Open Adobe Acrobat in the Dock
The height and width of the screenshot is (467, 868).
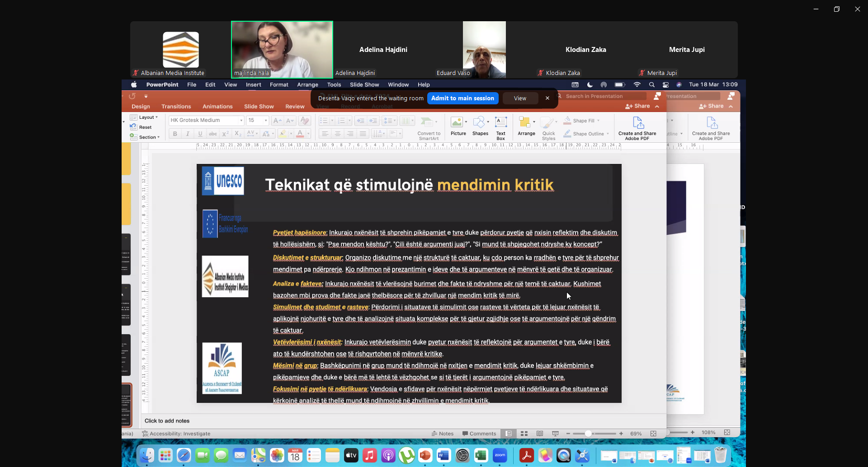[x=526, y=455]
